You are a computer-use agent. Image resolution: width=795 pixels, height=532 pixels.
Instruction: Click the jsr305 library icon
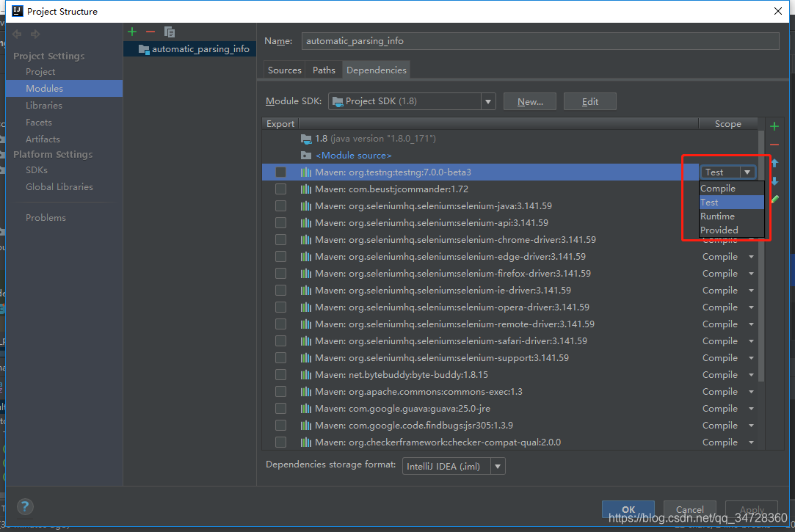pyautogui.click(x=305, y=425)
